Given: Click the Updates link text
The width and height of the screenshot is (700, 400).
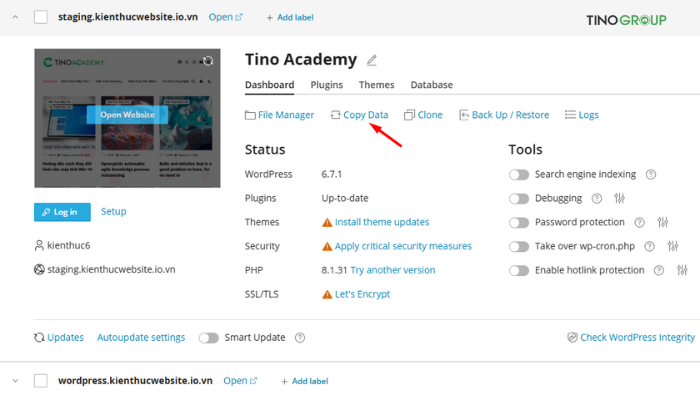Looking at the screenshot, I should pos(66,338).
